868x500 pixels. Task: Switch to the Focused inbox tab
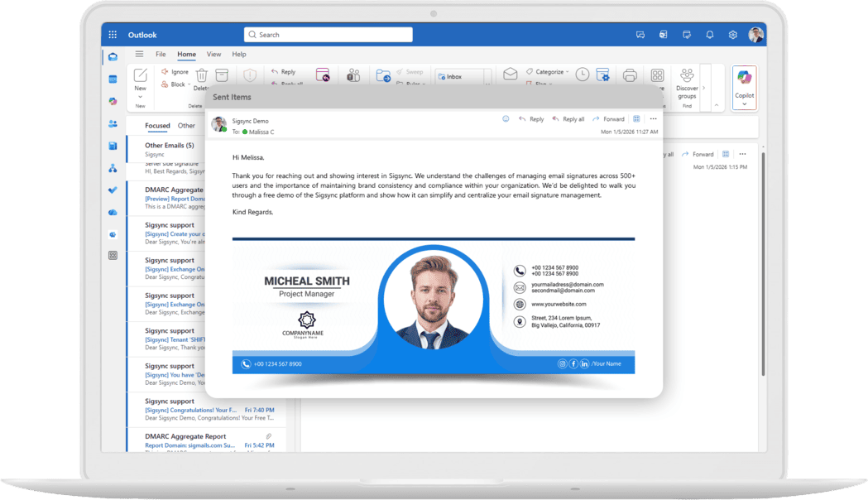(157, 126)
